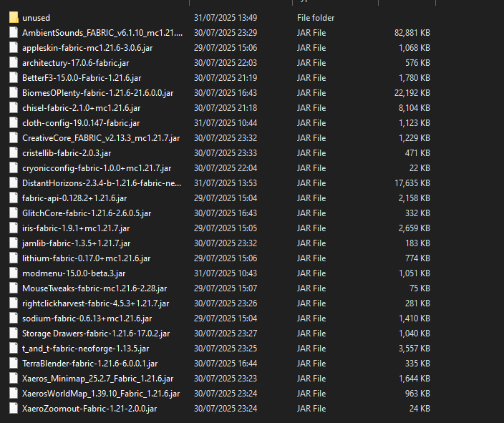Select file name modmenu-15.0.0-beta.3.jar

click(74, 273)
